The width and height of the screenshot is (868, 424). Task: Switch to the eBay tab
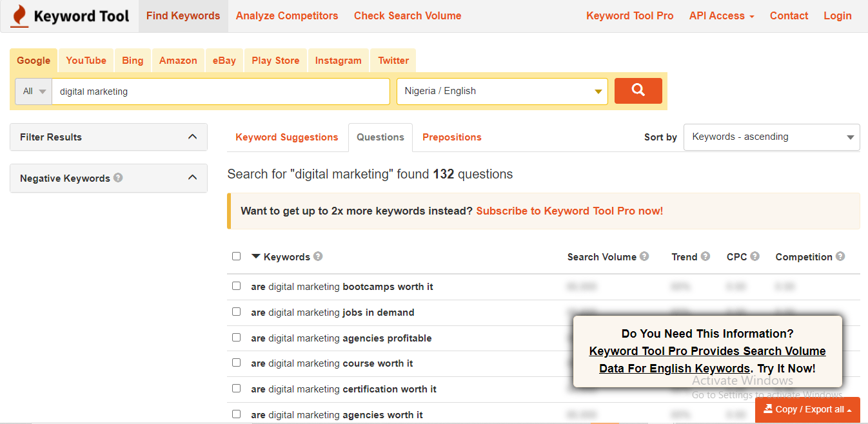pyautogui.click(x=224, y=61)
